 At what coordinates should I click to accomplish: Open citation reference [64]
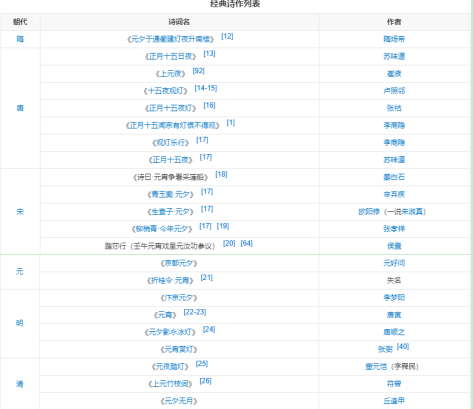point(247,243)
